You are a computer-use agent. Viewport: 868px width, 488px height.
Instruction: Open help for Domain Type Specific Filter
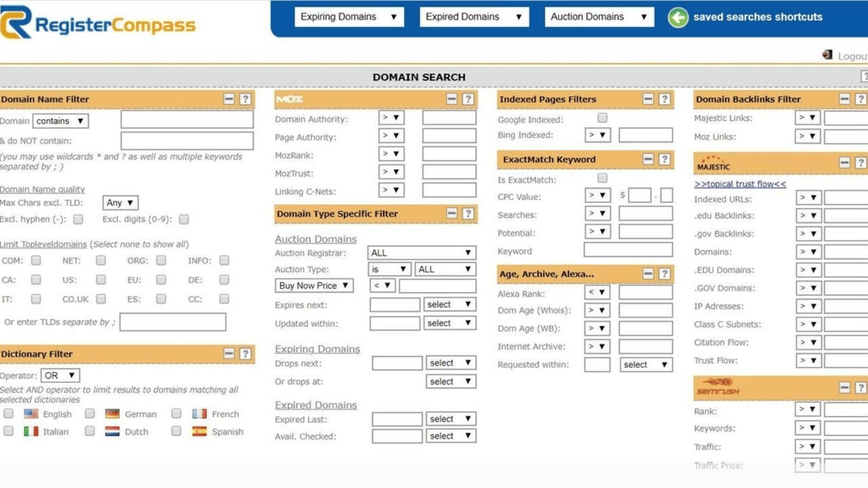point(468,213)
